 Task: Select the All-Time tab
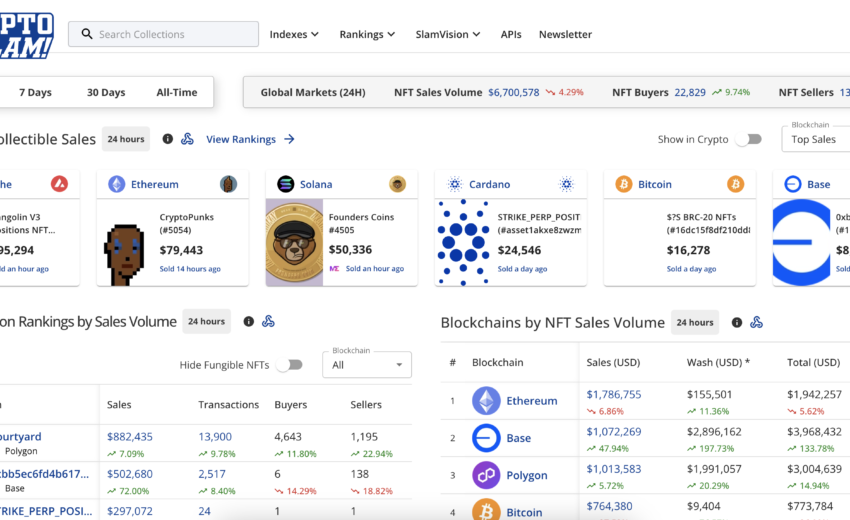pos(177,92)
